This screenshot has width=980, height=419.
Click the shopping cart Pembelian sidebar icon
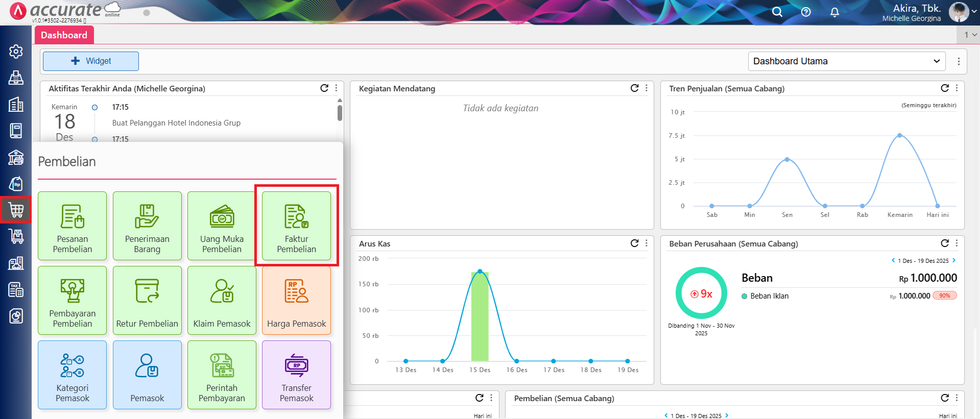(16, 210)
